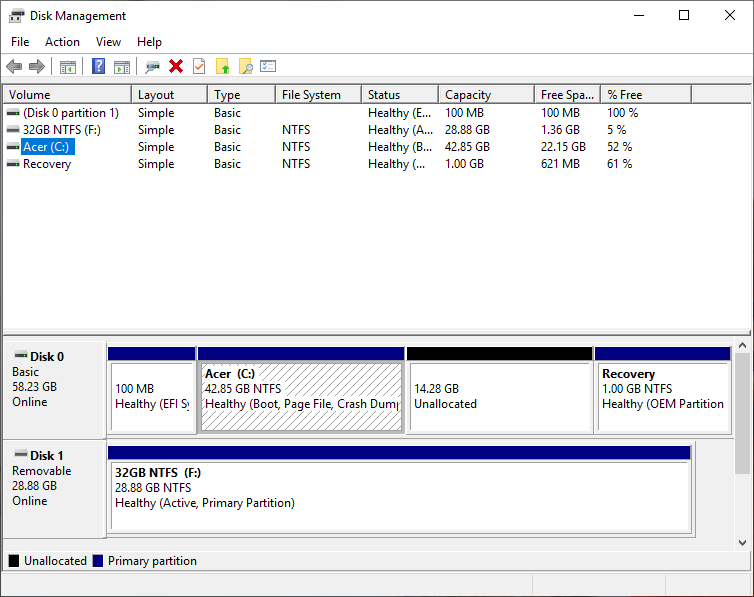The height and width of the screenshot is (597, 754).
Task: Select the Recovery volume in list
Action: coord(47,164)
